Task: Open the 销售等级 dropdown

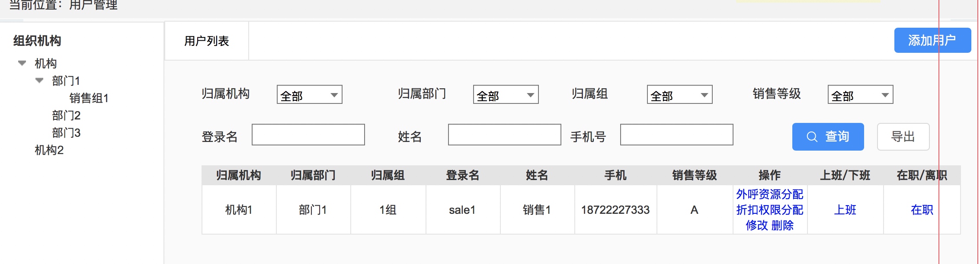Action: pos(861,94)
